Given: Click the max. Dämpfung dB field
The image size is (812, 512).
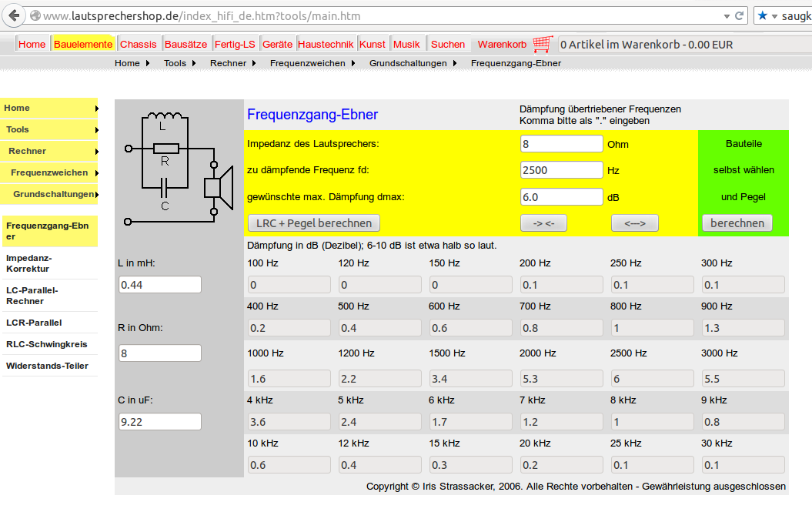Looking at the screenshot, I should (561, 197).
